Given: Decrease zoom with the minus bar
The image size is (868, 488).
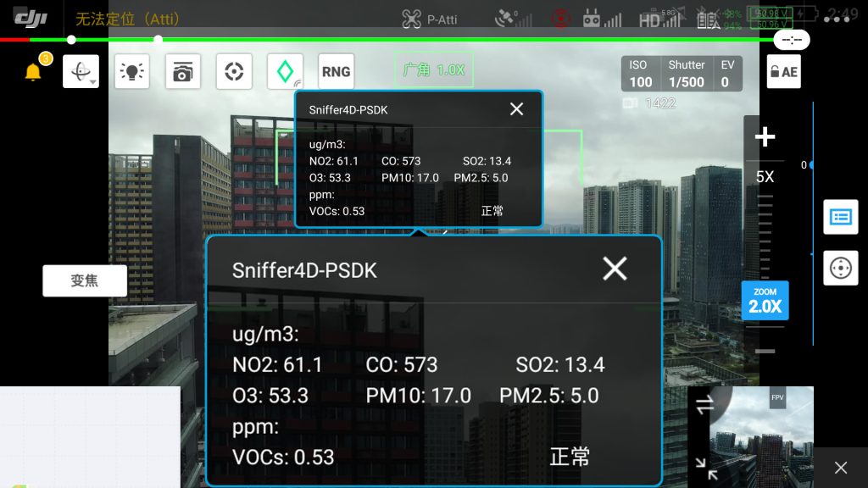Looking at the screenshot, I should coord(765,351).
